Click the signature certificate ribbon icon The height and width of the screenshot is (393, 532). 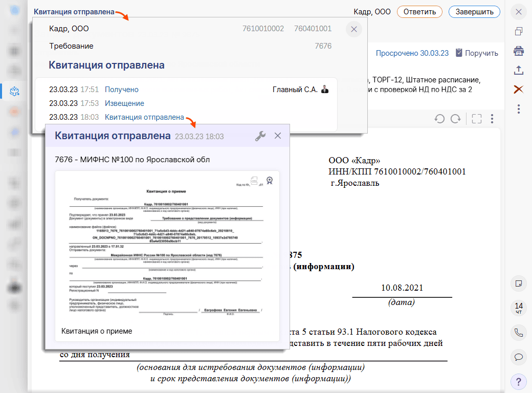[270, 180]
